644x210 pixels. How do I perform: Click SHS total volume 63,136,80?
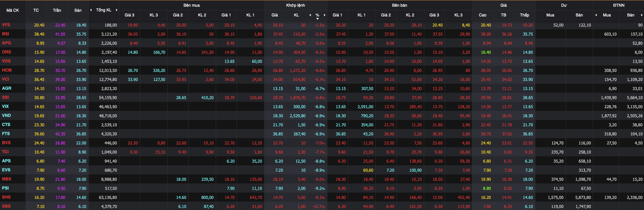[x=108, y=198]
